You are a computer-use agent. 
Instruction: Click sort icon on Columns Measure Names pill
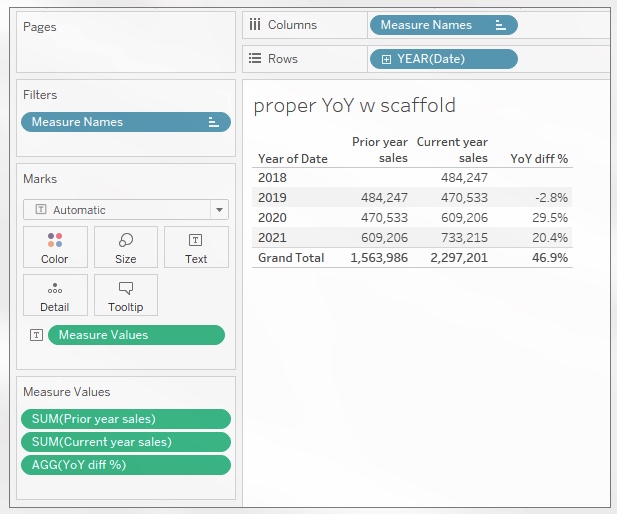point(499,25)
